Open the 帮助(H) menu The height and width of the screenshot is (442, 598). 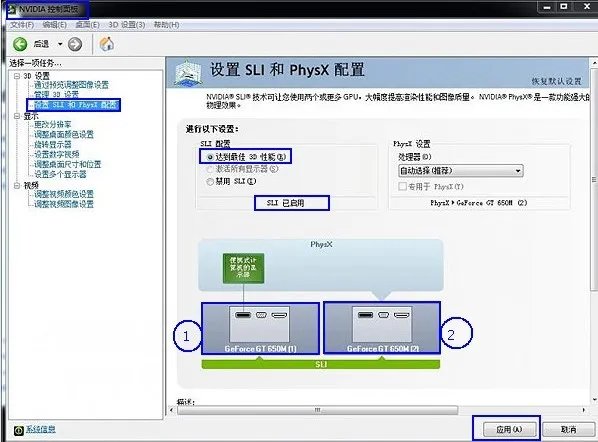click(166, 25)
